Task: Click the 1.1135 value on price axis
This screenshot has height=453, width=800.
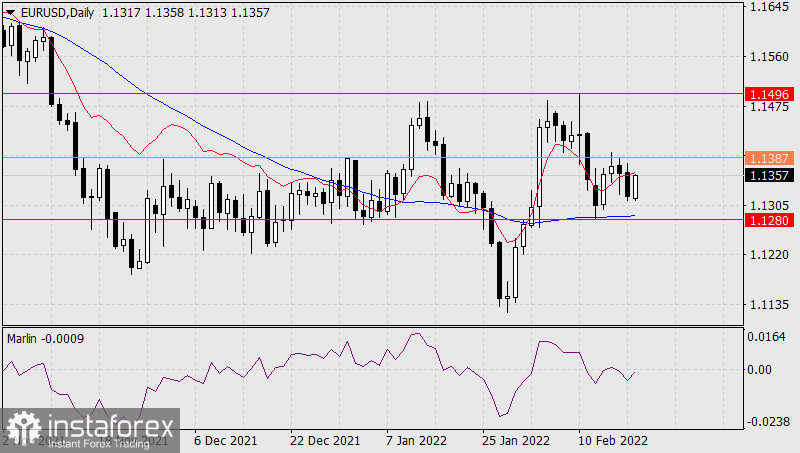Action: (771, 305)
